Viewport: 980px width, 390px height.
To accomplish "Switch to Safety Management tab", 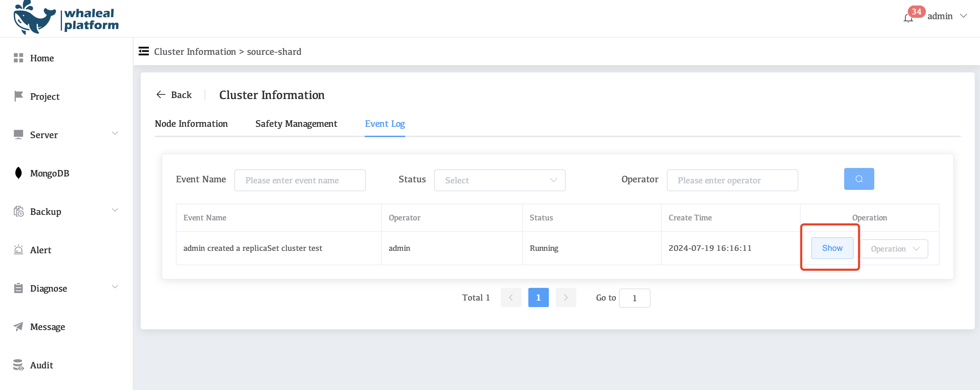I will pyautogui.click(x=296, y=124).
